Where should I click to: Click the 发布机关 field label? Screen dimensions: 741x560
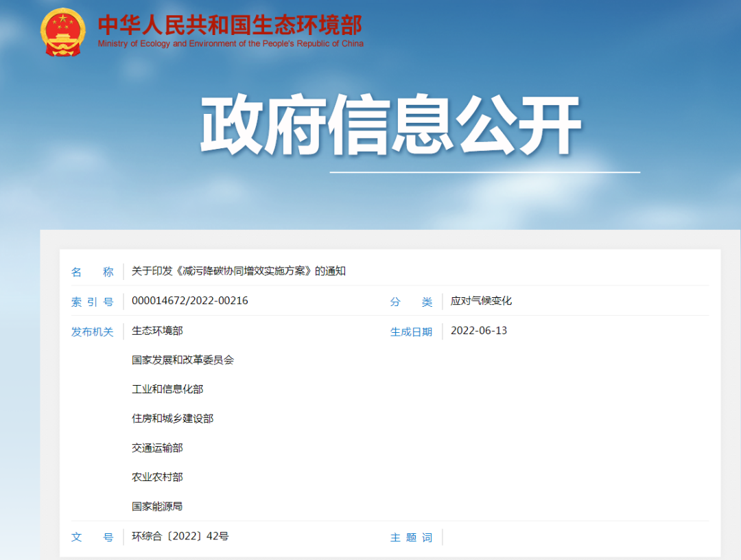pyautogui.click(x=92, y=331)
